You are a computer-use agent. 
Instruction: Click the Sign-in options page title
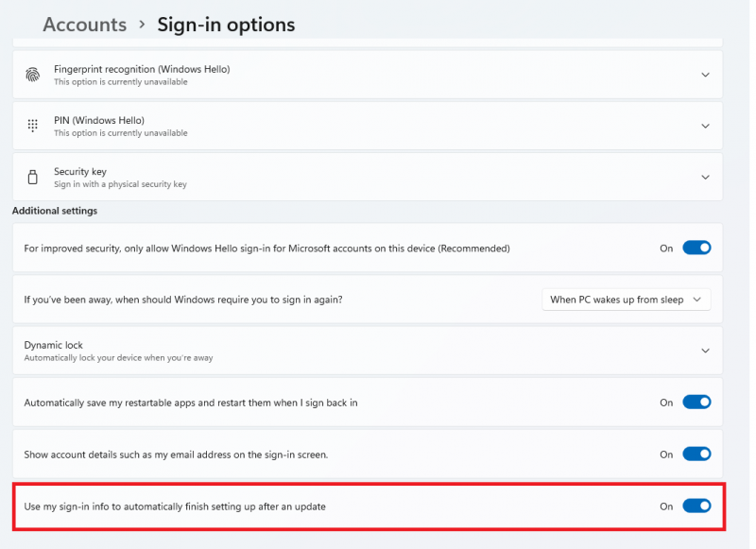point(226,25)
